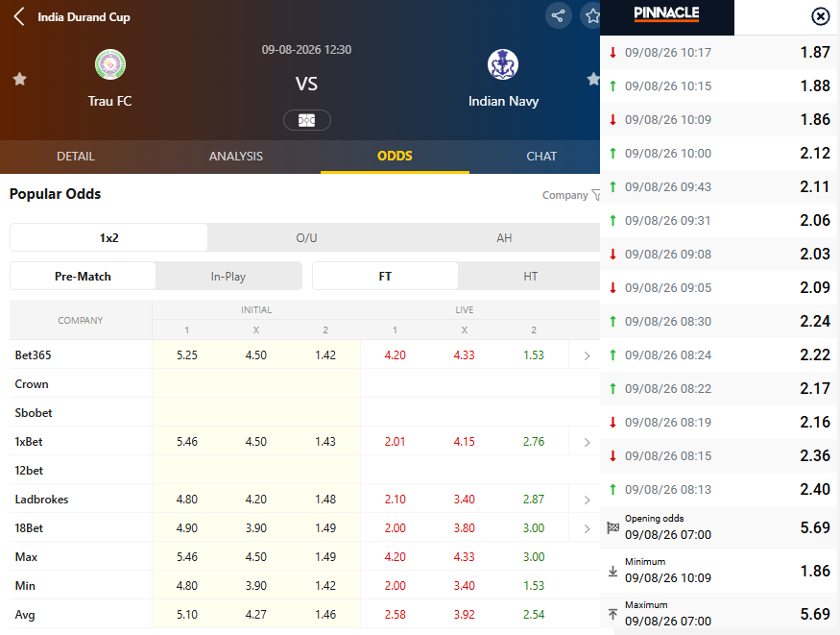Expand Ladbrokes odds history chevron

587,500
